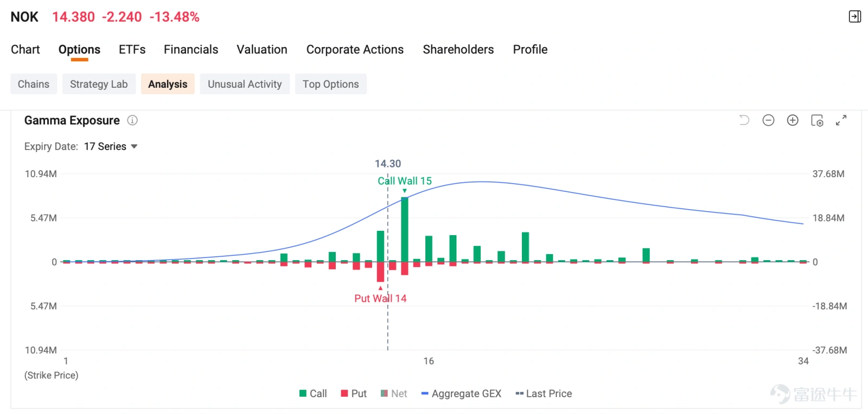868x414 pixels.
Task: Open Strategy Lab sub-tab
Action: (x=99, y=84)
